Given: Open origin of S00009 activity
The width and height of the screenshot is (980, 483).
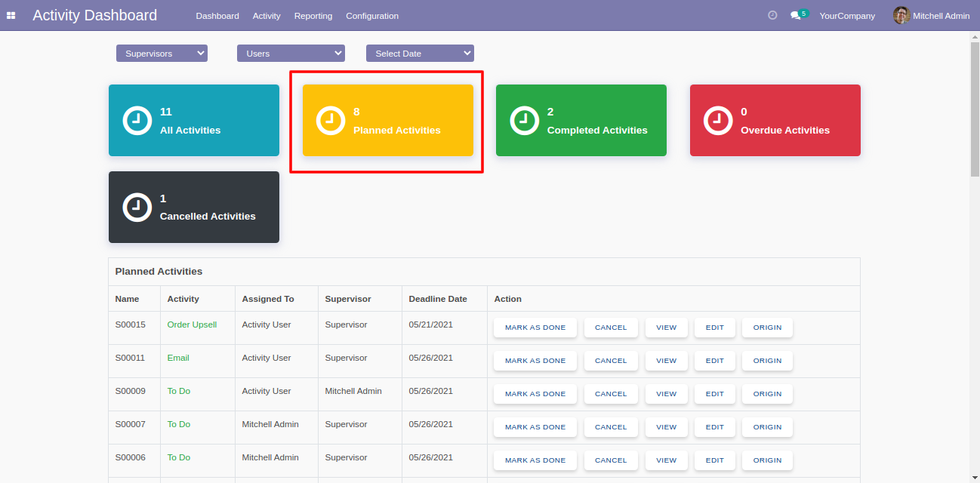Looking at the screenshot, I should (767, 394).
